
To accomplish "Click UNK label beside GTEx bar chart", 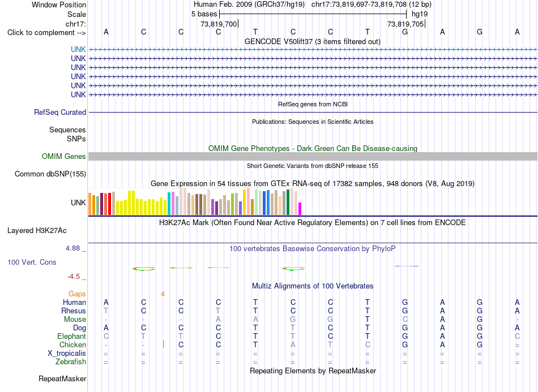I will 78,203.
